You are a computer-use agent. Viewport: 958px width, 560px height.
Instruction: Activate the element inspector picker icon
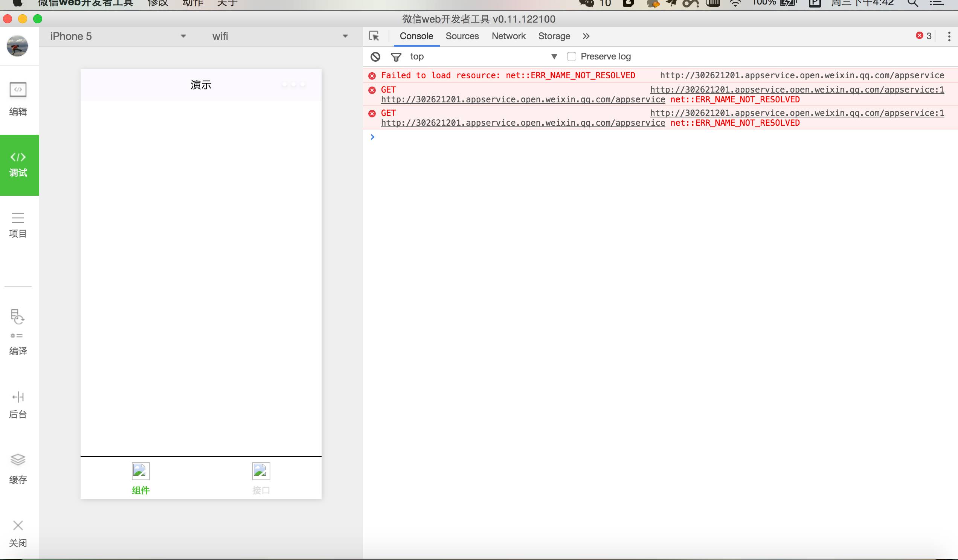pyautogui.click(x=374, y=36)
